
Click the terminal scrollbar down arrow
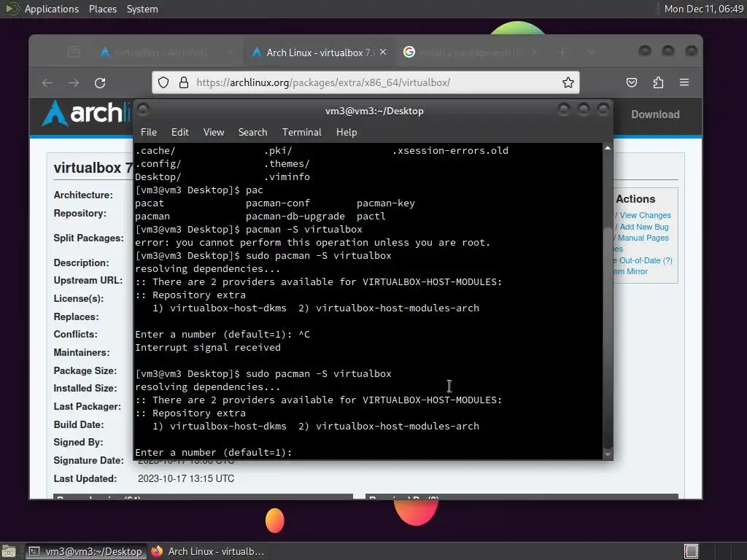[x=608, y=455]
